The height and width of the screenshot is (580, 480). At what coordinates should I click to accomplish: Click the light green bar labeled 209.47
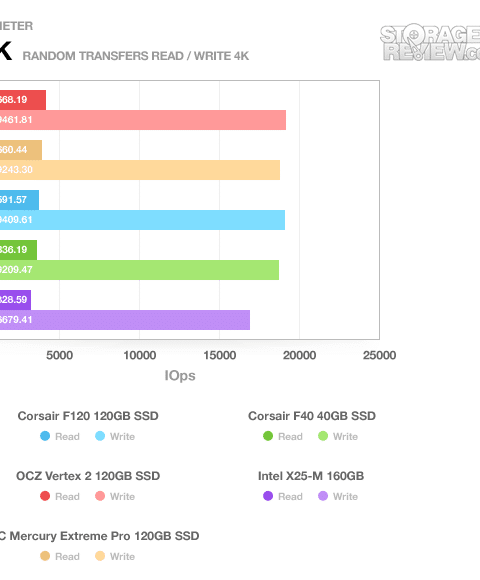(139, 270)
